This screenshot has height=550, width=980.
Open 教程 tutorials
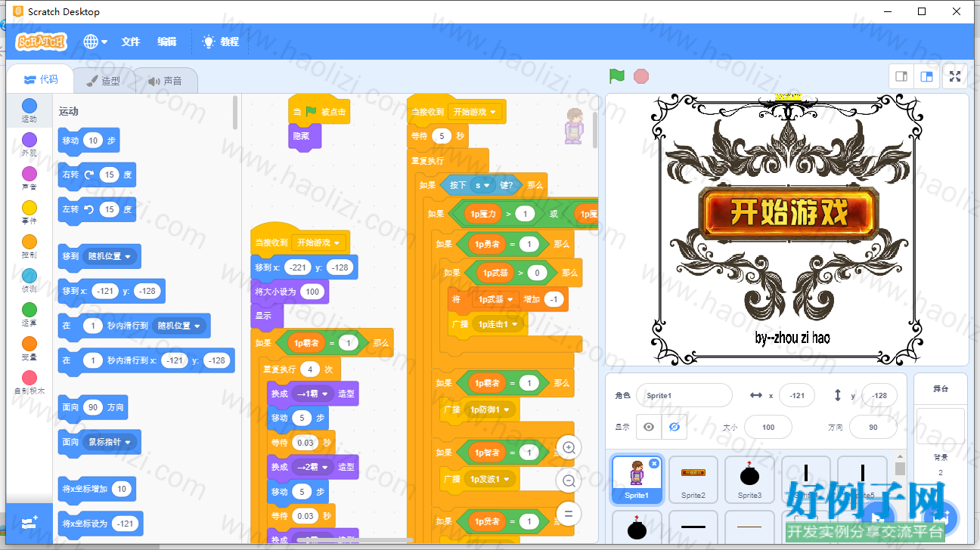(x=221, y=42)
